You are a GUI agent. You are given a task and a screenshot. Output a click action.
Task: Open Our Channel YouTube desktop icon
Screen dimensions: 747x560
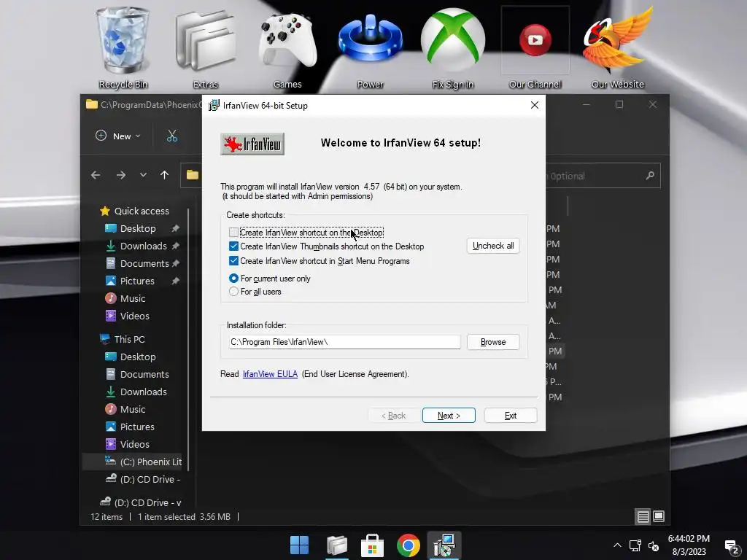point(535,47)
